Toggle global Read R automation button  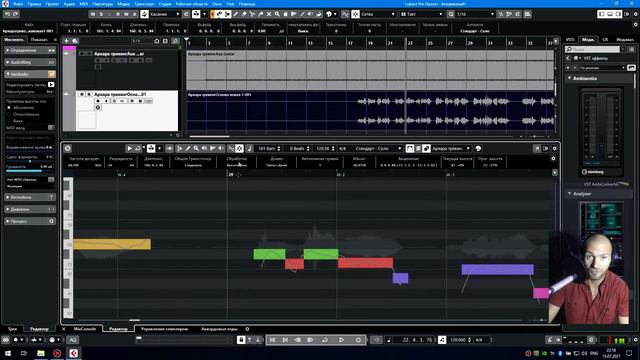(118, 14)
